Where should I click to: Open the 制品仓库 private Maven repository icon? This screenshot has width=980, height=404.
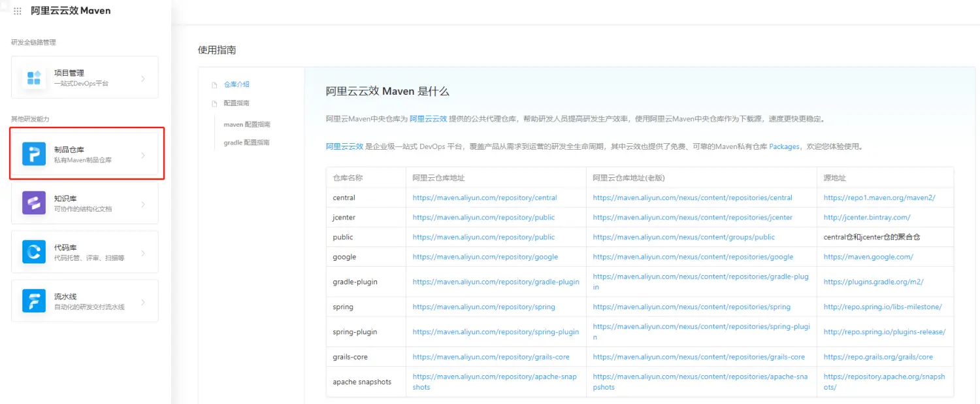tap(33, 153)
